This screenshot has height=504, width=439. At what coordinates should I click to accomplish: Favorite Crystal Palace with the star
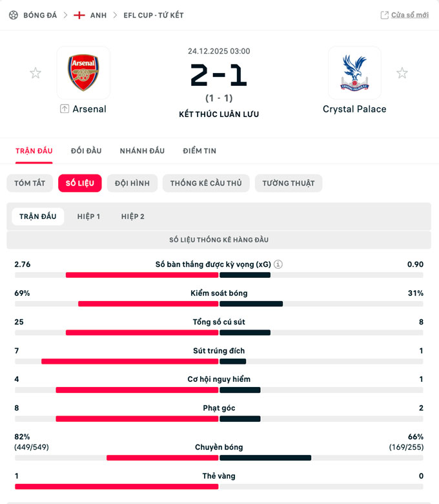(x=402, y=73)
